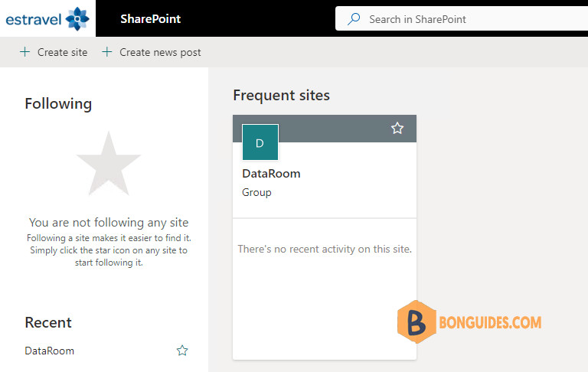Click the plus icon beside Create news post
588x372 pixels.
(x=107, y=52)
